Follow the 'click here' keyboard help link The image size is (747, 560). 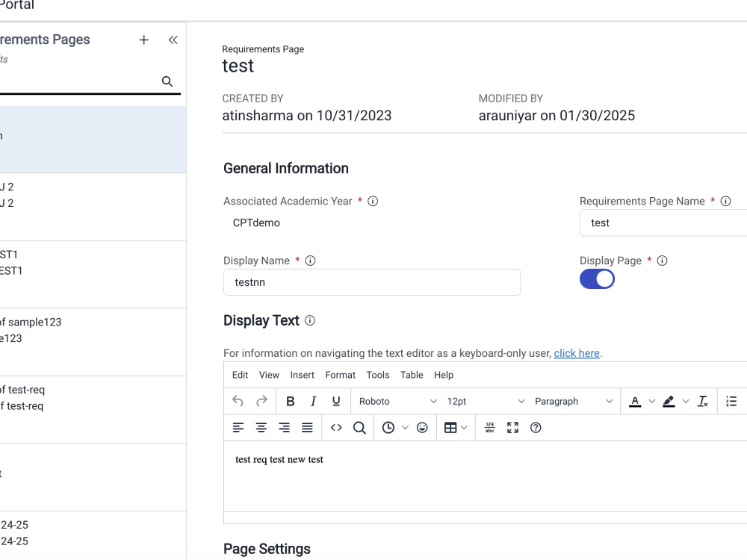coord(577,353)
